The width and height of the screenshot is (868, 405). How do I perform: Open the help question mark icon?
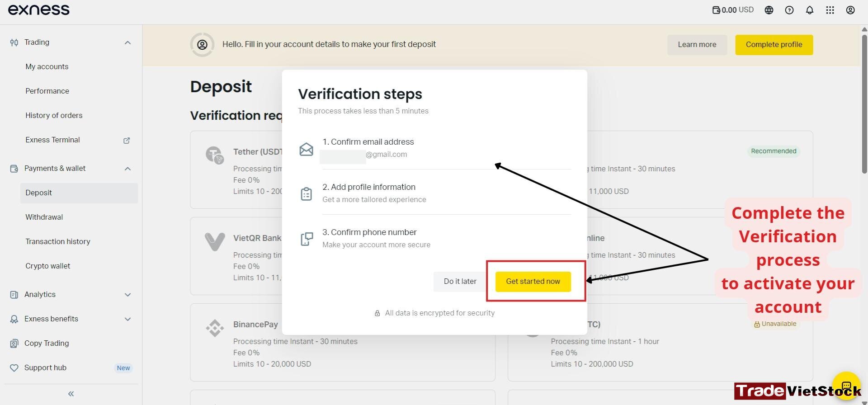tap(789, 10)
